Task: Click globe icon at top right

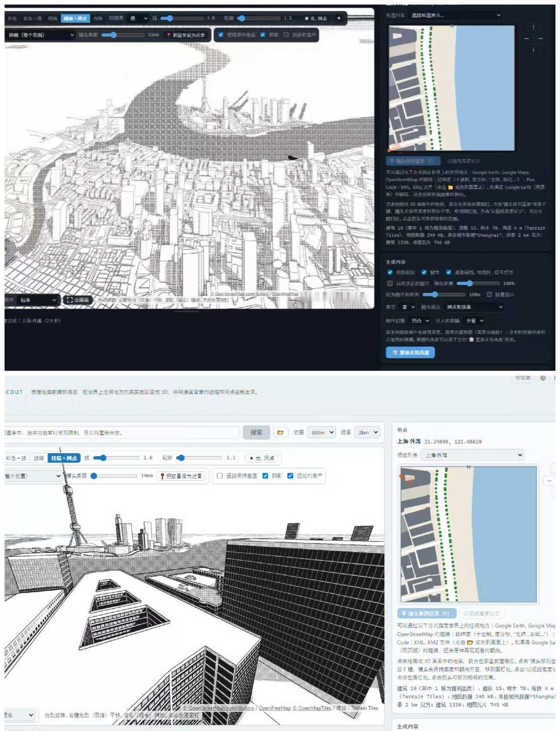Action: pos(543,378)
